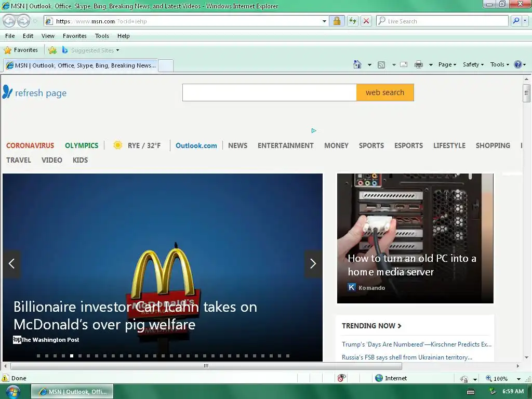Click the zoom magnifier icon in status bar
Screen dimensions: 532x399
coord(488,378)
